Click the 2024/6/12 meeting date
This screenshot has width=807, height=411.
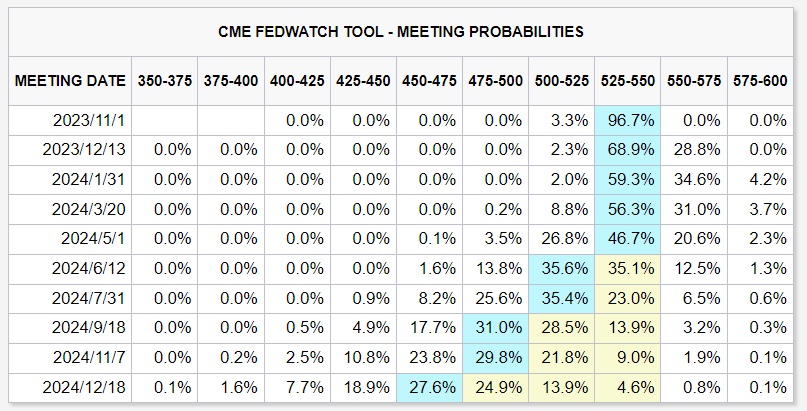tap(88, 268)
